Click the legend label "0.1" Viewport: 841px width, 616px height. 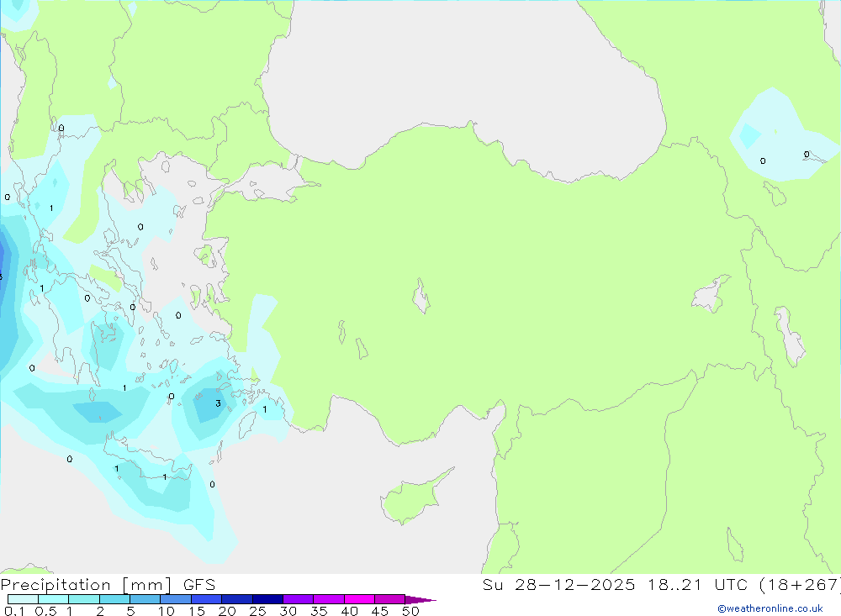pos(14,611)
